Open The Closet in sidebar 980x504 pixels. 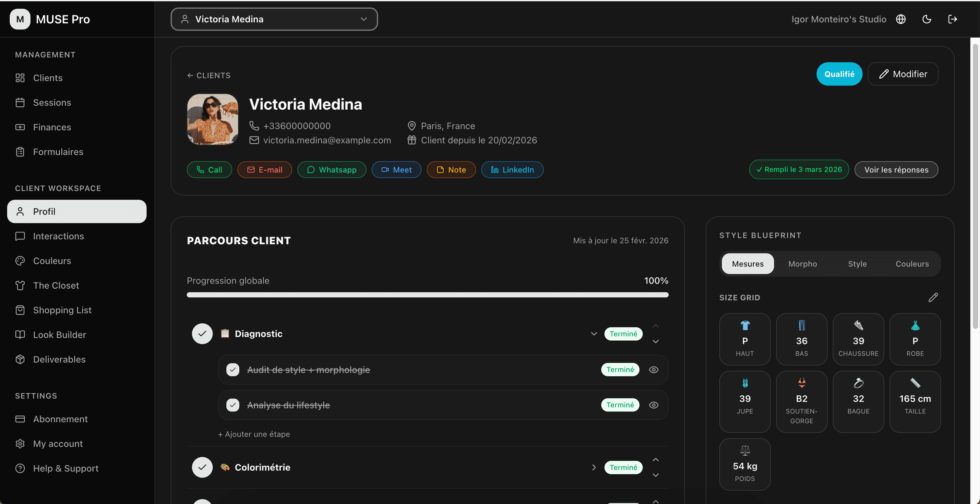point(56,285)
